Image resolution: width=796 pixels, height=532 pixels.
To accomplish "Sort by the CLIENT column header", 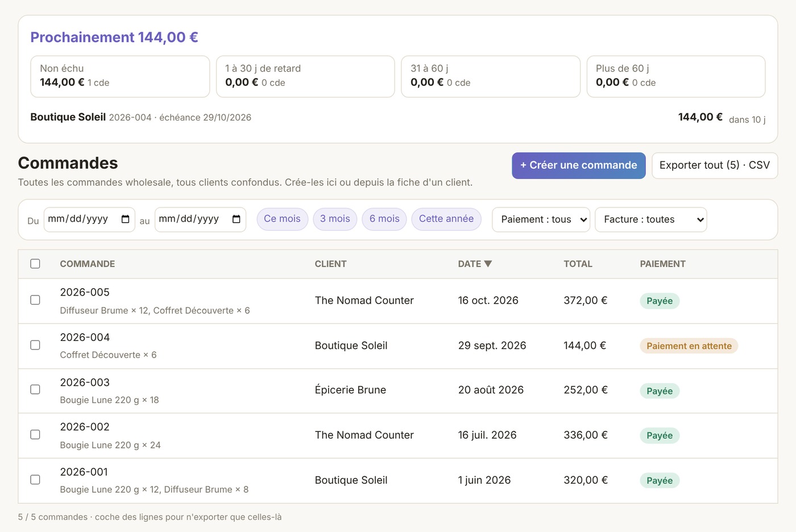I will (x=331, y=264).
